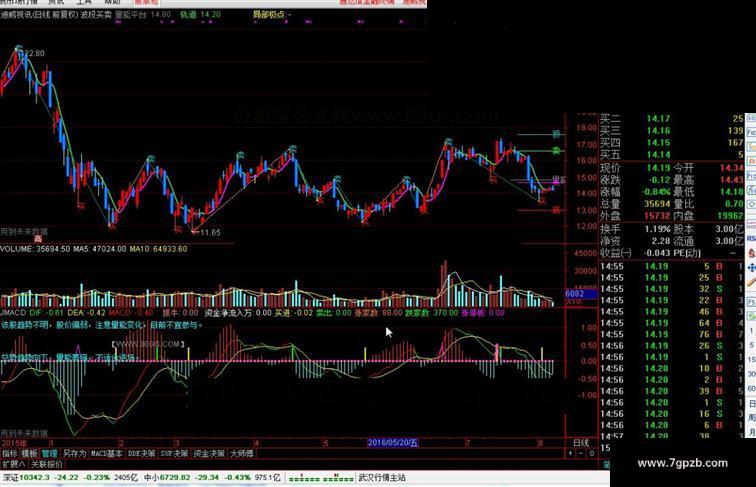Click the 买三 bid price 14.16
The height and width of the screenshot is (487, 756).
point(658,131)
